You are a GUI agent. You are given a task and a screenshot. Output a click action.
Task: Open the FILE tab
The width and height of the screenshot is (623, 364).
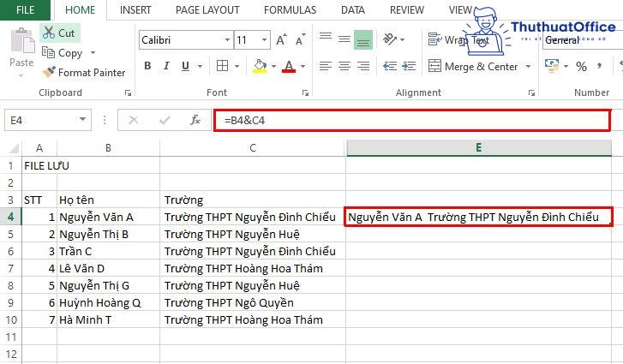point(25,10)
